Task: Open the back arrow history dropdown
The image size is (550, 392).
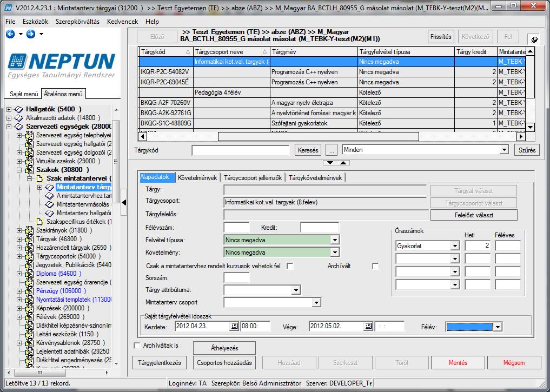Action: coord(21,34)
